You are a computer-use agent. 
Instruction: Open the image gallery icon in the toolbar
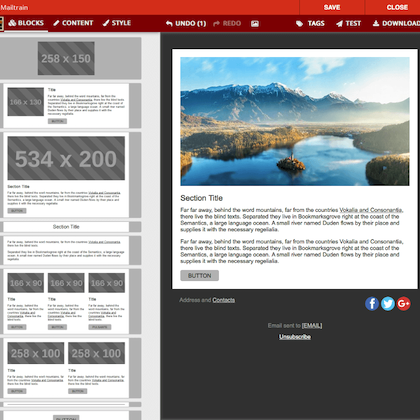[x=255, y=23]
